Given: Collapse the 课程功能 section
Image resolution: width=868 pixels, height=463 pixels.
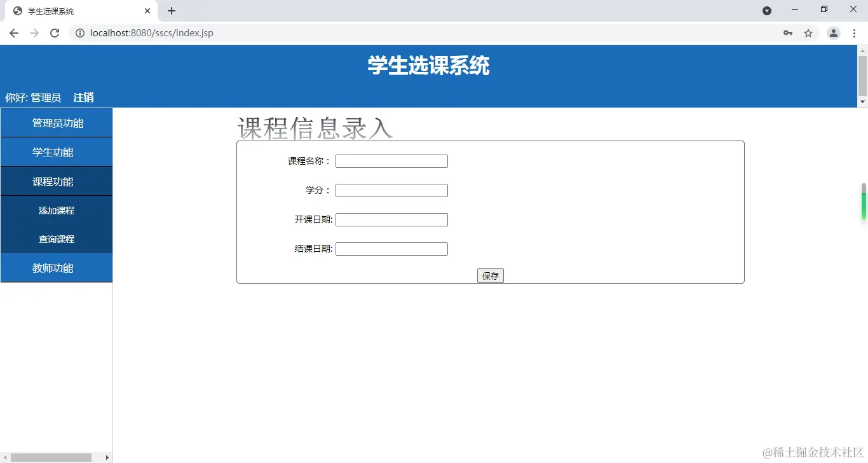Looking at the screenshot, I should (x=56, y=181).
